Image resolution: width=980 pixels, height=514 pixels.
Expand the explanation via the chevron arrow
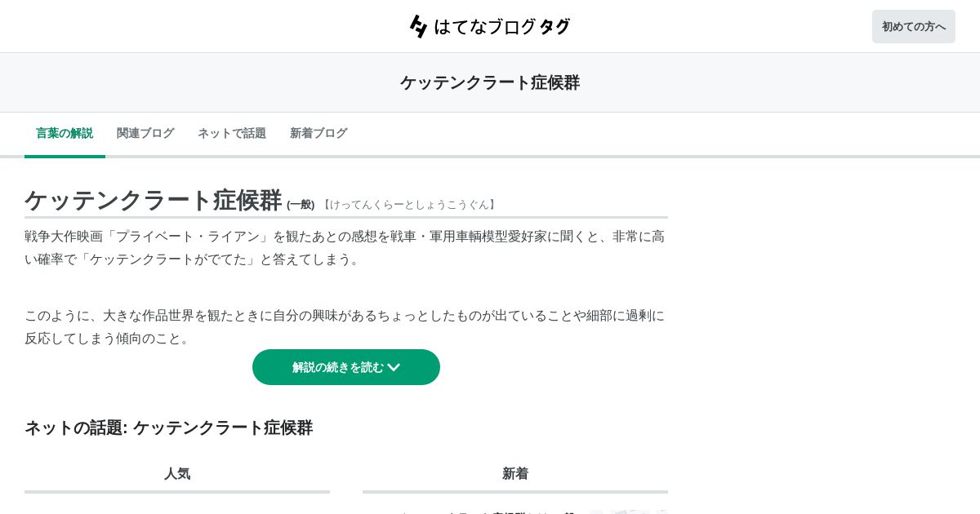click(x=394, y=368)
